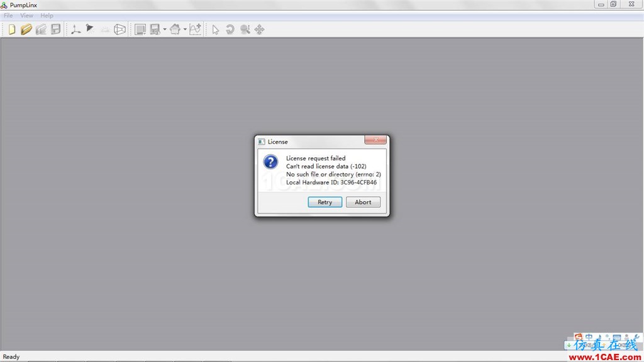Click the faded sun-shaped toolbar icon
This screenshot has width=644, height=362.
105,30
